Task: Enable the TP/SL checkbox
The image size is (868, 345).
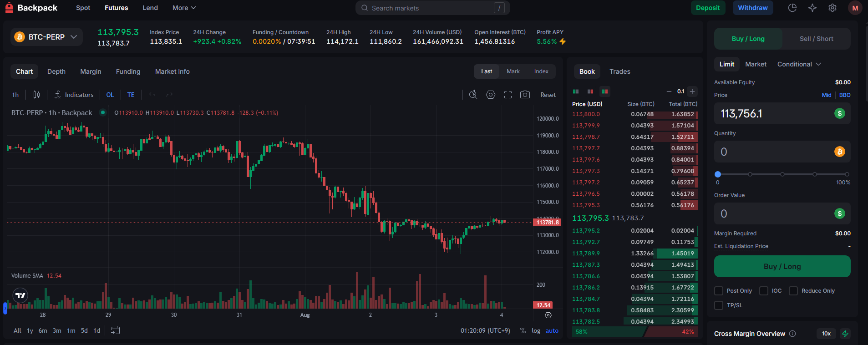Action: click(719, 305)
